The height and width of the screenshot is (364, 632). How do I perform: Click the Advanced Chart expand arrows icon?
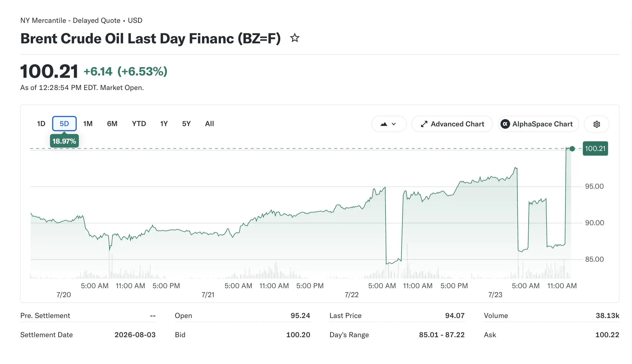point(424,124)
